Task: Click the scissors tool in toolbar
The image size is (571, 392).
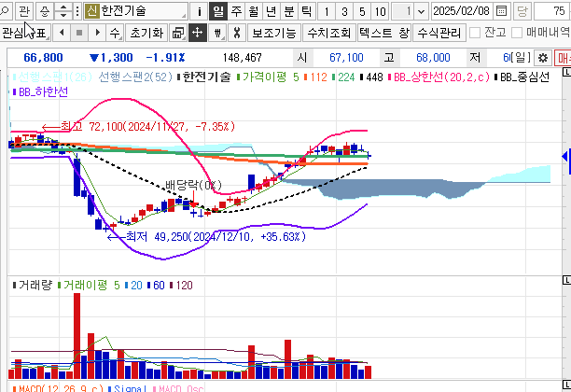Action: 237,33
